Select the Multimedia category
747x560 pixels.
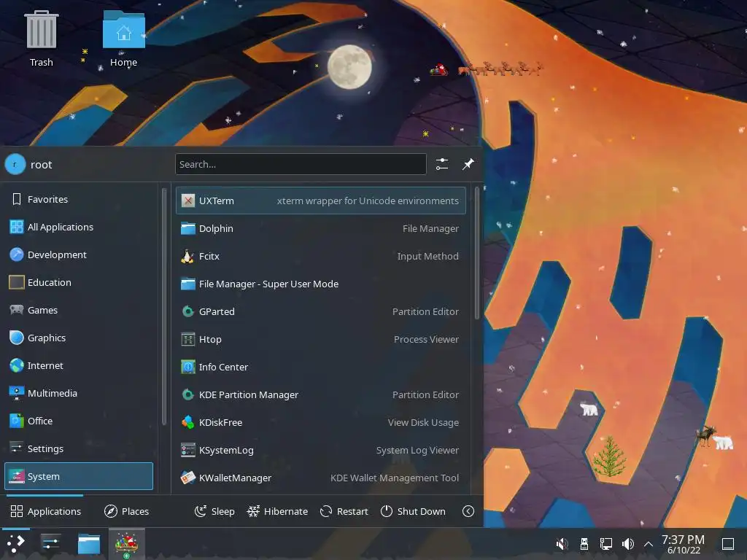pos(79,393)
